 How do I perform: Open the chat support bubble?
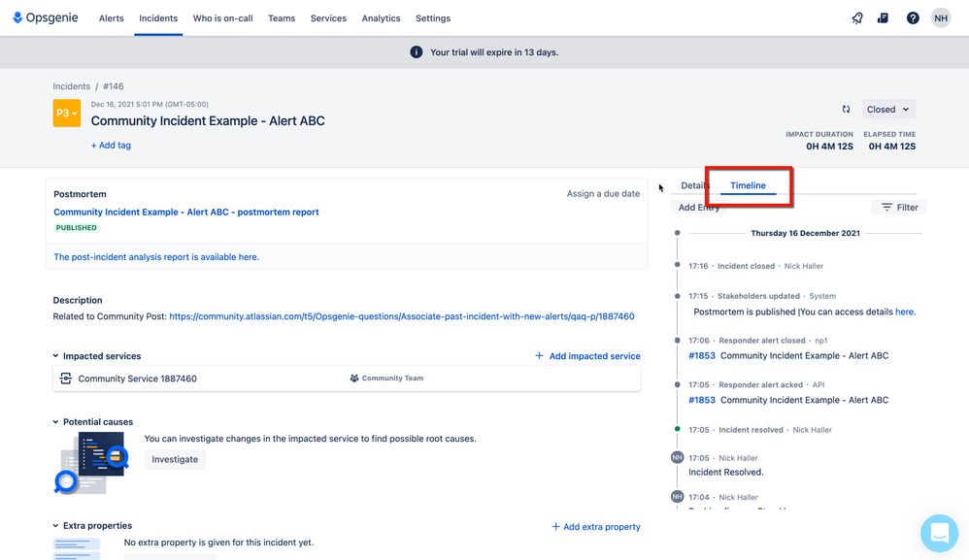(939, 533)
